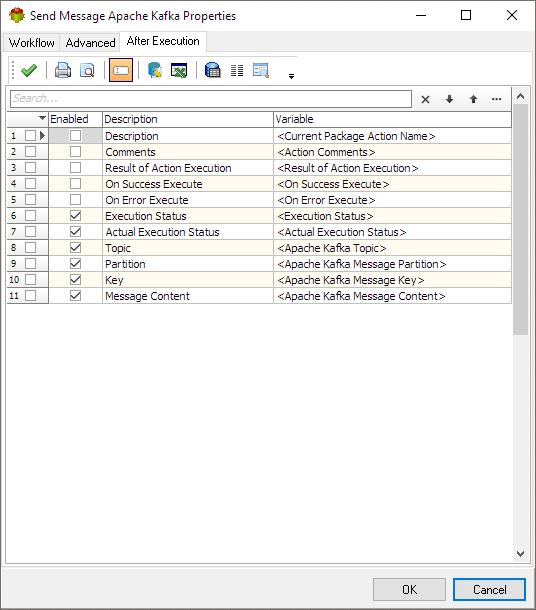Enable the On Success Execute checkbox
Screen dimensions: 536x610
[x=75, y=183]
